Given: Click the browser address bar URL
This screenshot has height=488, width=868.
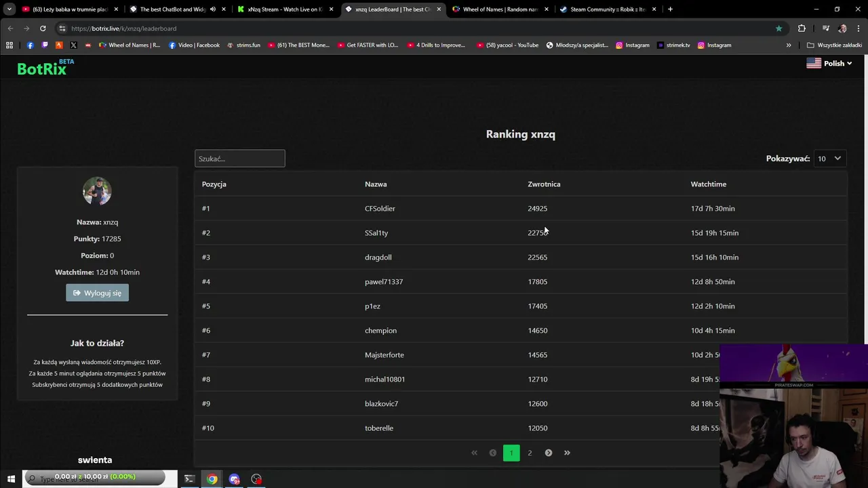Looking at the screenshot, I should click(123, 28).
